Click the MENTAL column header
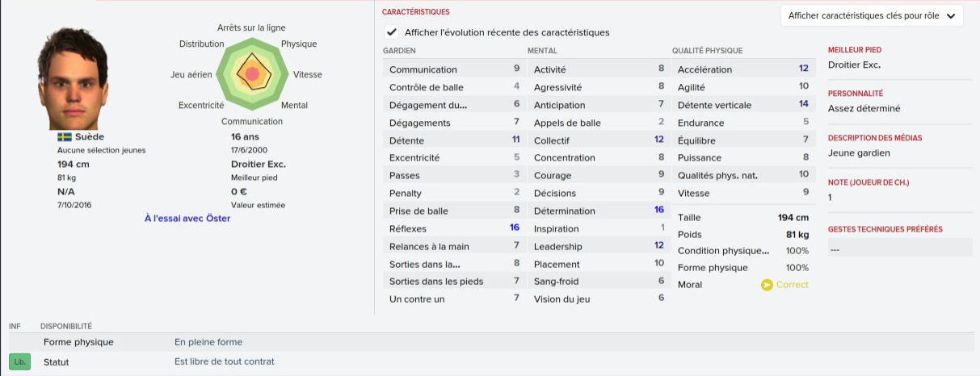Screen dimensions: 980x376 click(542, 51)
